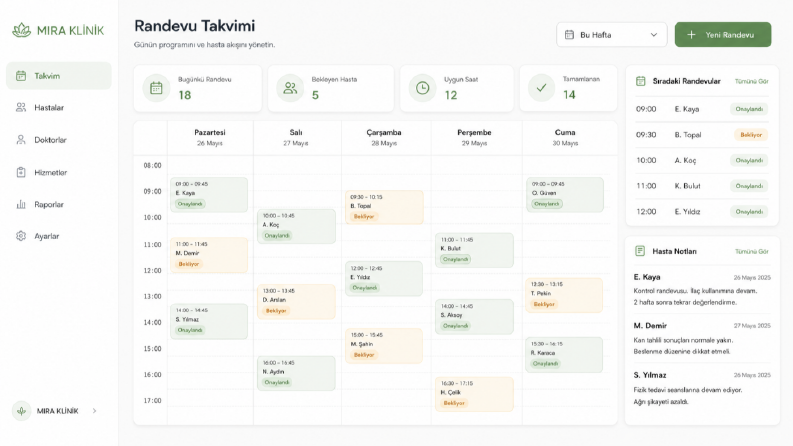Click the Bugünkü Randevu value 18
793x446 pixels.
(x=185, y=95)
